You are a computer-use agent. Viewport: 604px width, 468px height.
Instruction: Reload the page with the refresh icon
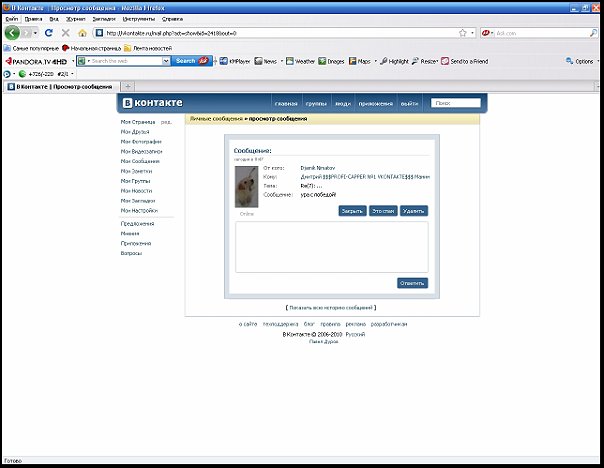tap(49, 33)
